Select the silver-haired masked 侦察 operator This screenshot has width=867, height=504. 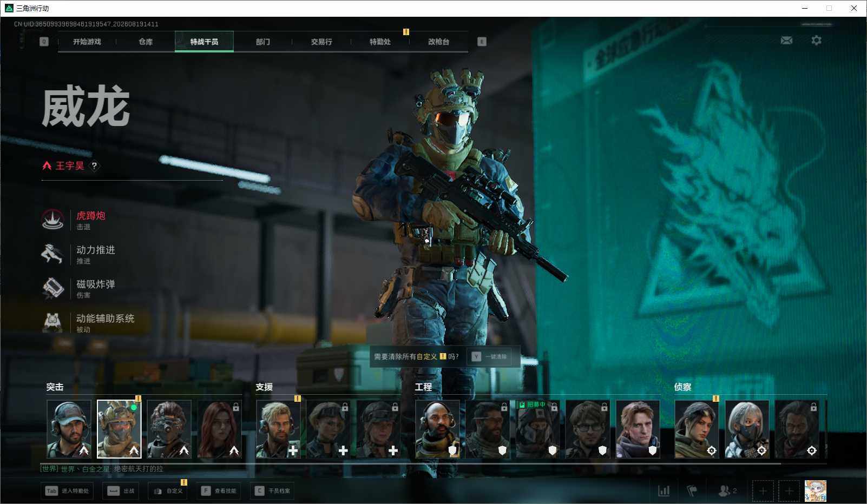(747, 429)
